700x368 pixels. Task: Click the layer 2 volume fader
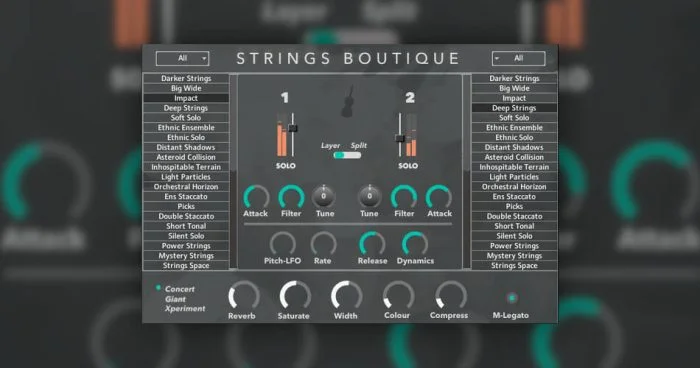400,138
